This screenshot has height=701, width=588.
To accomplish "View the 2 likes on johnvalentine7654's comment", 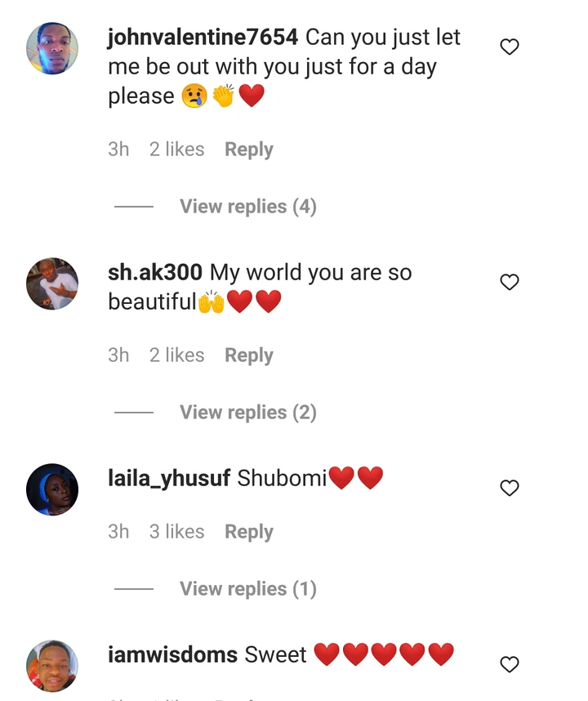I will (x=177, y=150).
